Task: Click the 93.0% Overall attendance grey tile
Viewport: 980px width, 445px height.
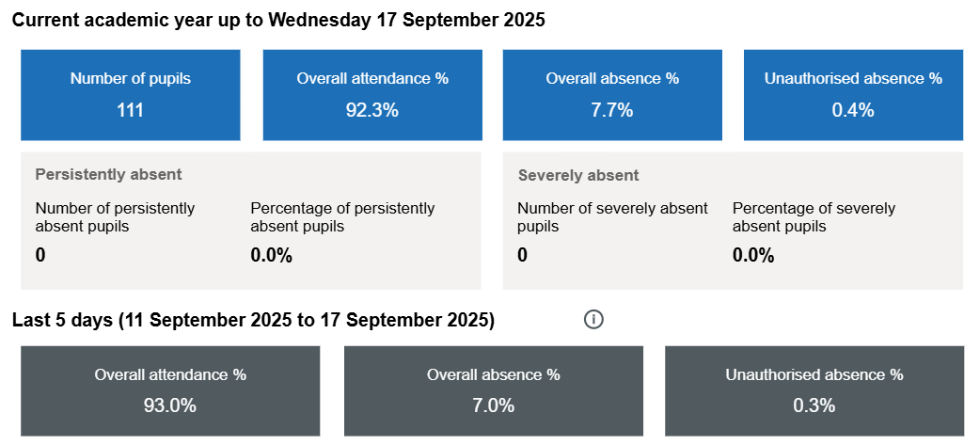Action: pos(170,390)
